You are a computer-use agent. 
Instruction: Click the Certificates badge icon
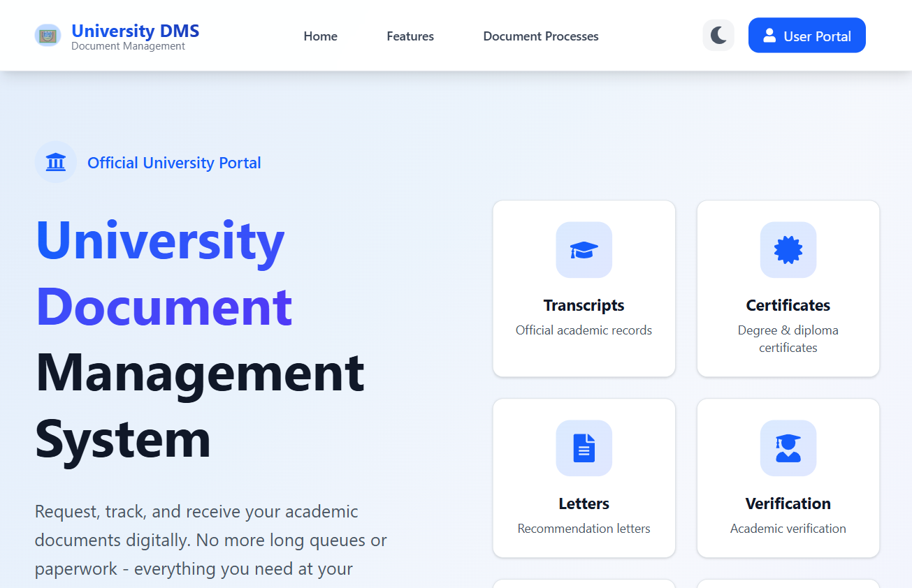pyautogui.click(x=788, y=250)
